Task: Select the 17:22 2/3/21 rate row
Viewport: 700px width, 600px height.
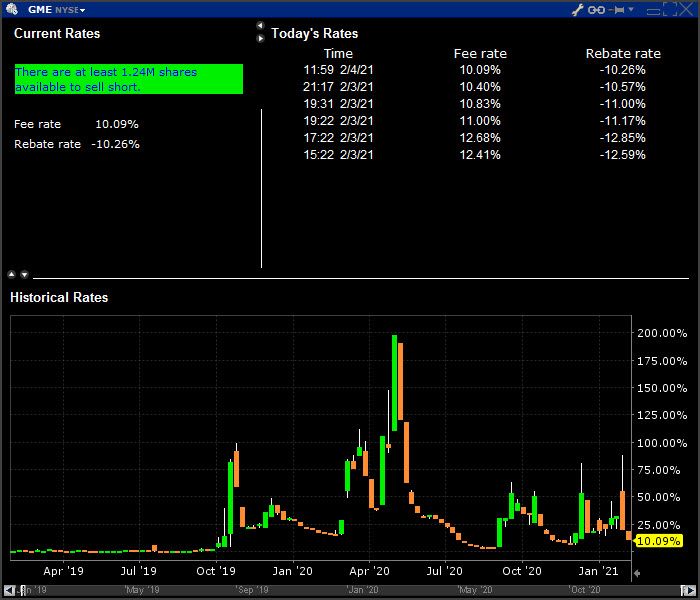Action: 474,138
